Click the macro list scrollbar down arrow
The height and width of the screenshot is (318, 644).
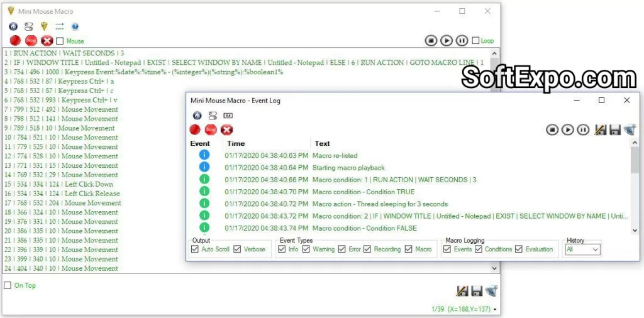(494, 268)
